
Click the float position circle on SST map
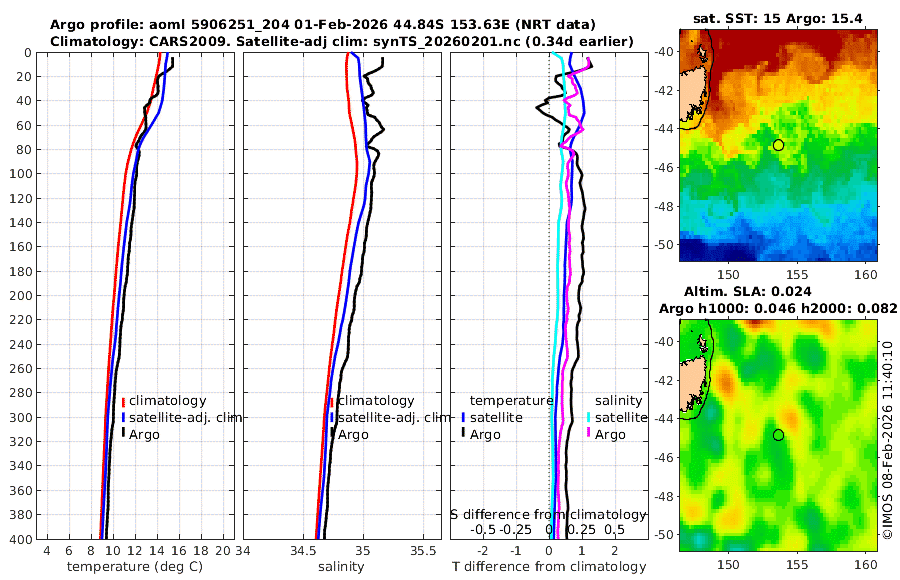click(778, 145)
